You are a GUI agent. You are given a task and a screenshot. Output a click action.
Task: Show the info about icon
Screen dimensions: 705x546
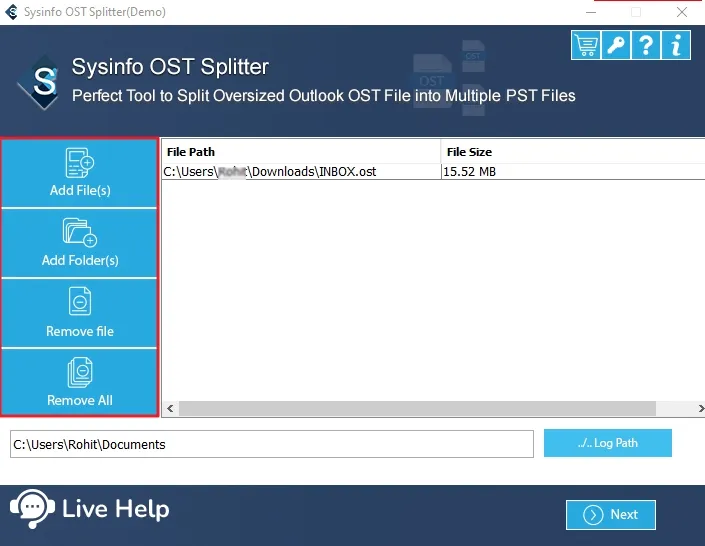pyautogui.click(x=676, y=45)
